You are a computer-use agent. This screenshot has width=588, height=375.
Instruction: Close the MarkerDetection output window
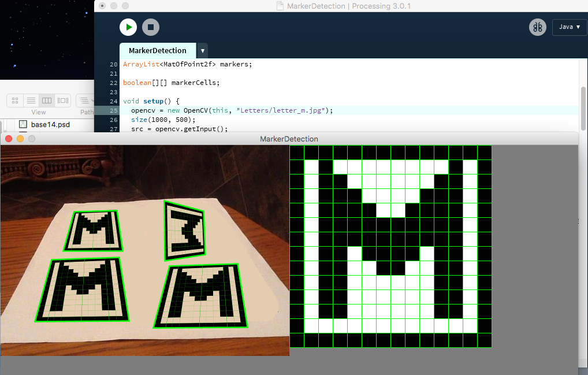point(9,139)
